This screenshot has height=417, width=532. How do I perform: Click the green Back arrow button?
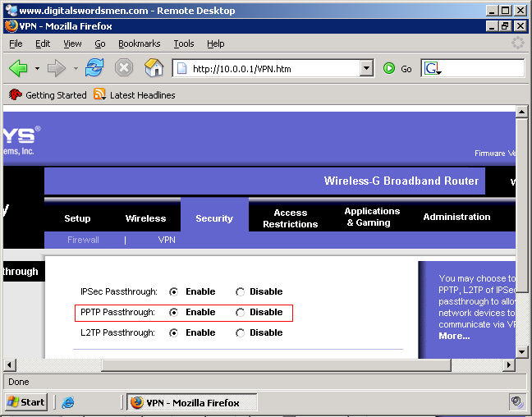pyautogui.click(x=18, y=68)
